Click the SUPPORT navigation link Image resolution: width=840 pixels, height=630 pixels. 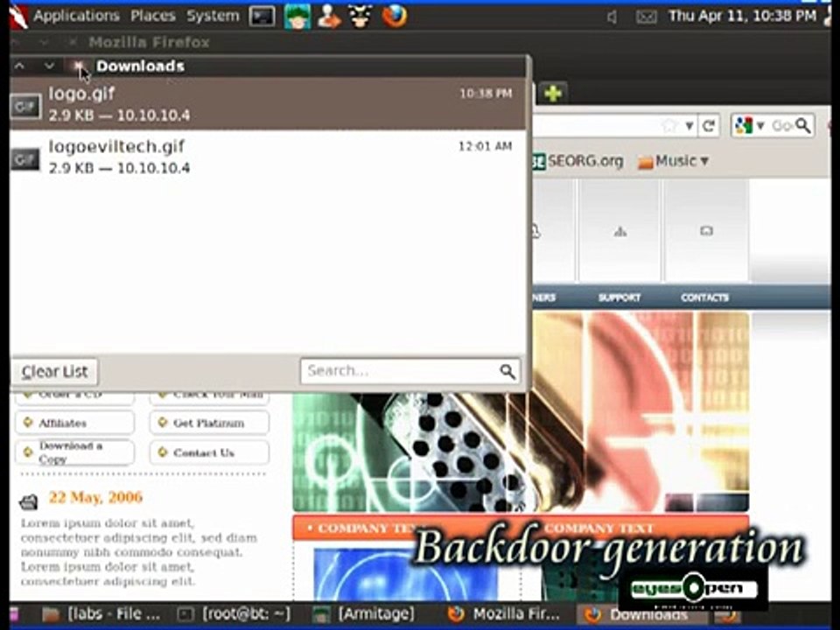tap(619, 297)
